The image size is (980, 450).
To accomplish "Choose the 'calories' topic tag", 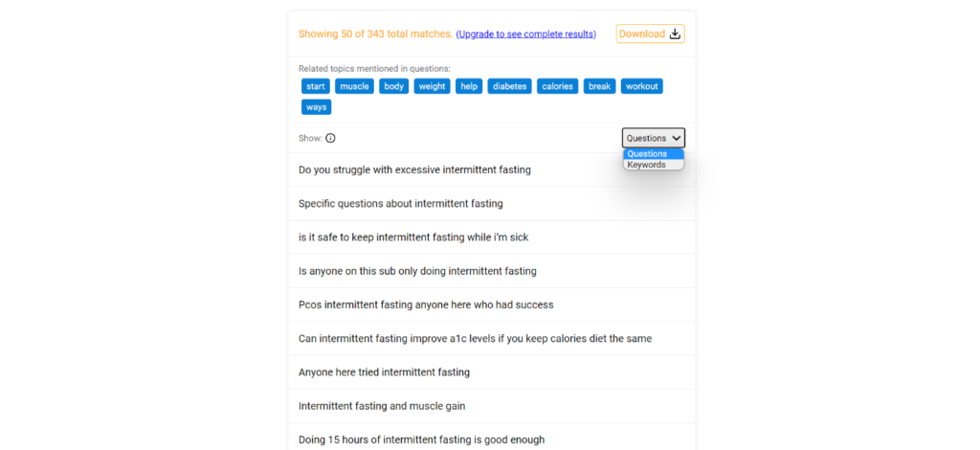I will 558,86.
